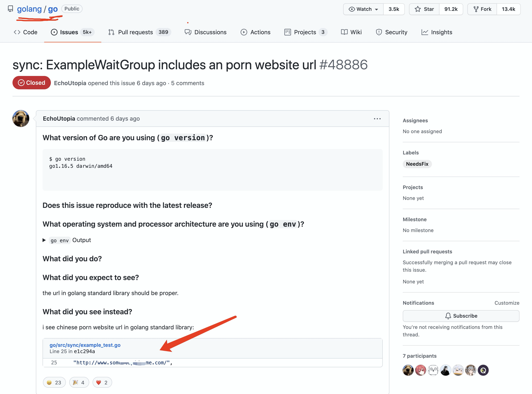Open the Discussions tab

(206, 32)
